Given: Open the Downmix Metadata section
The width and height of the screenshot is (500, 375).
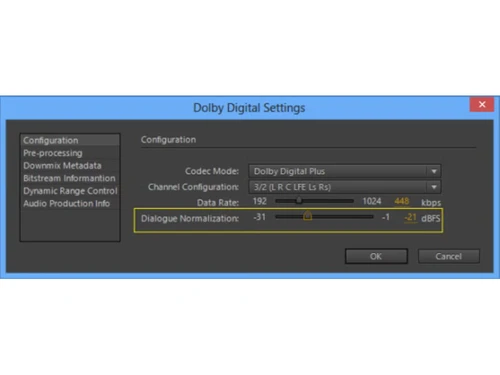Looking at the screenshot, I should (x=70, y=166).
